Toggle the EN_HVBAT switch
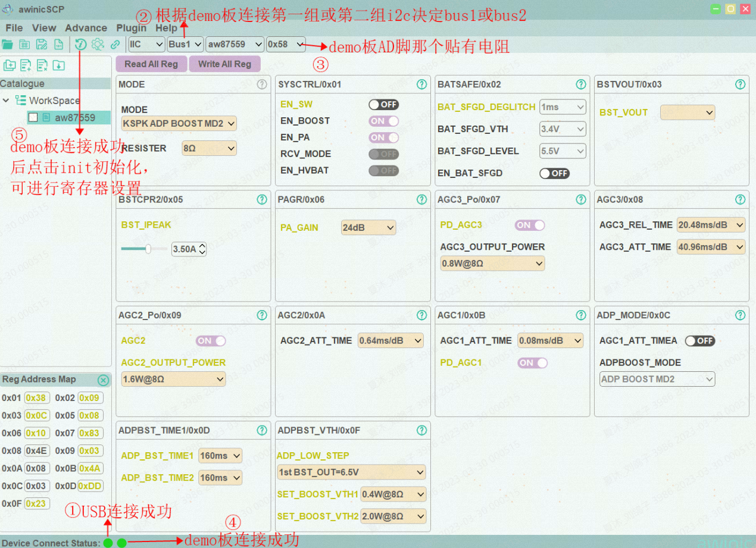The image size is (756, 548). pyautogui.click(x=383, y=171)
